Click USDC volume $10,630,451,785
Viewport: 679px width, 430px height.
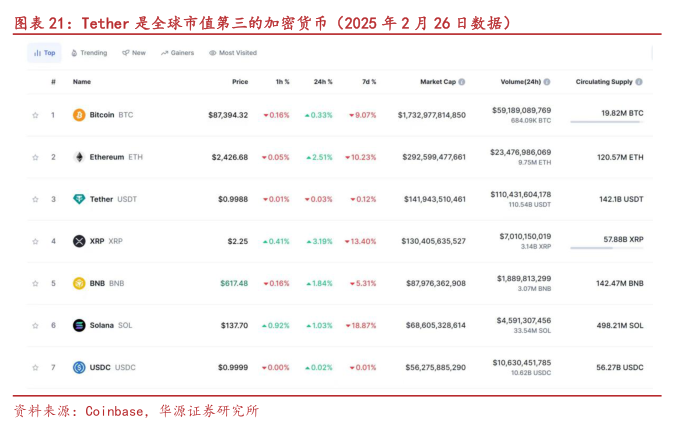pyautogui.click(x=522, y=362)
